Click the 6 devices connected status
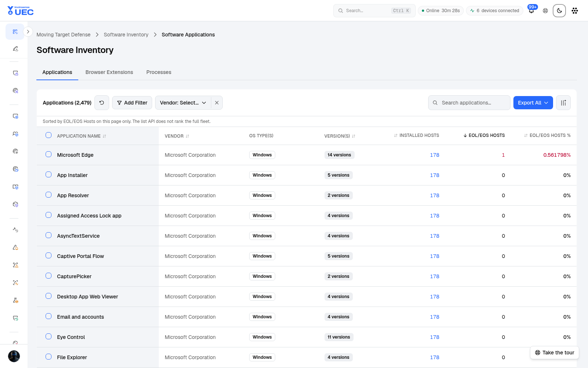 pyautogui.click(x=495, y=11)
